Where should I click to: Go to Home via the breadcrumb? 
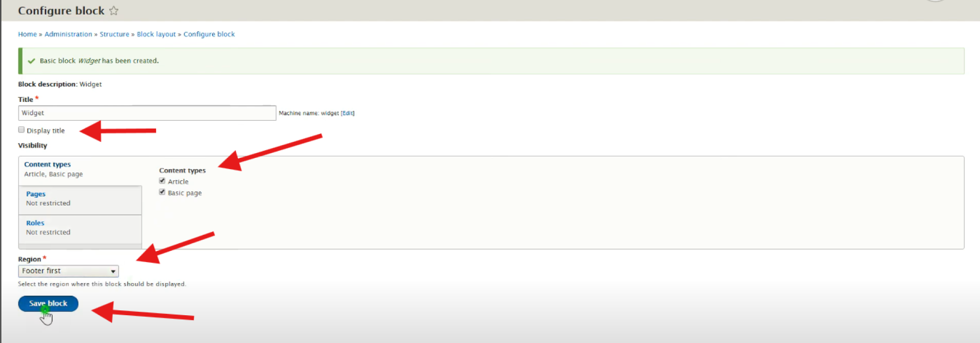coord(27,34)
